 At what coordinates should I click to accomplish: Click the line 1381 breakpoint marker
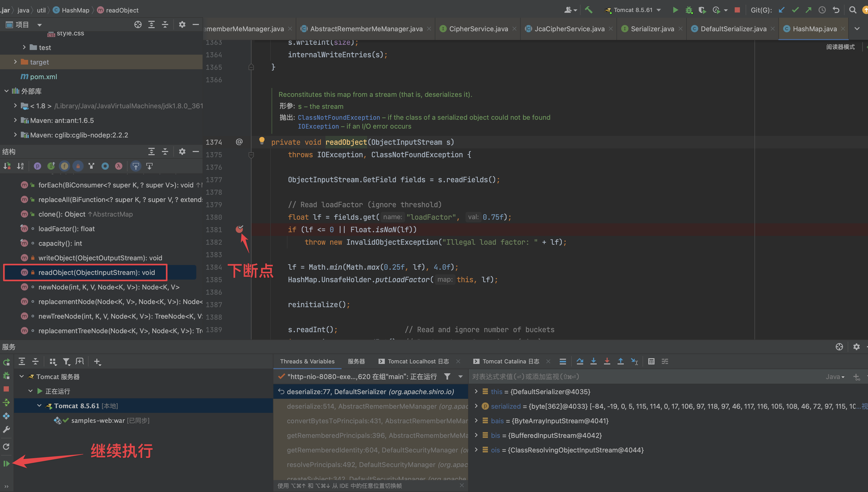239,229
